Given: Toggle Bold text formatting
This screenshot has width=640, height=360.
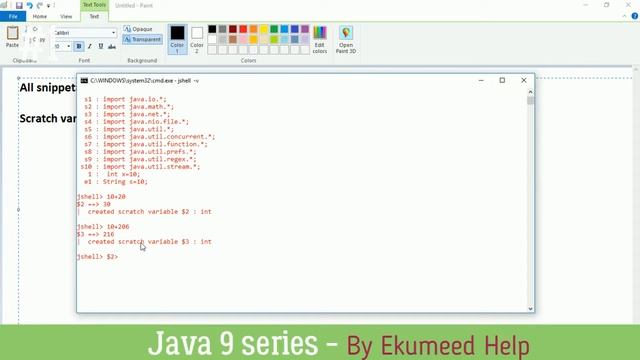Looking at the screenshot, I should [79, 47].
